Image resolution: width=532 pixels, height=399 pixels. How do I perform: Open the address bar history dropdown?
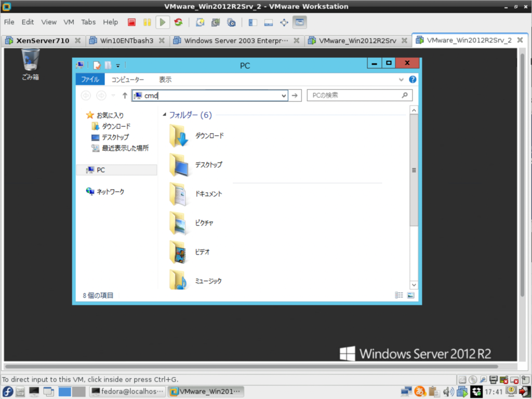point(284,96)
